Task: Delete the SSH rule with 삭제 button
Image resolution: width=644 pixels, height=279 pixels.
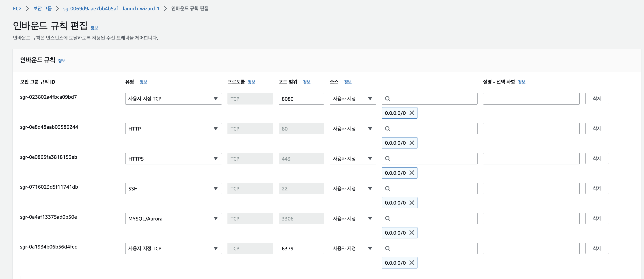Action: click(597, 188)
